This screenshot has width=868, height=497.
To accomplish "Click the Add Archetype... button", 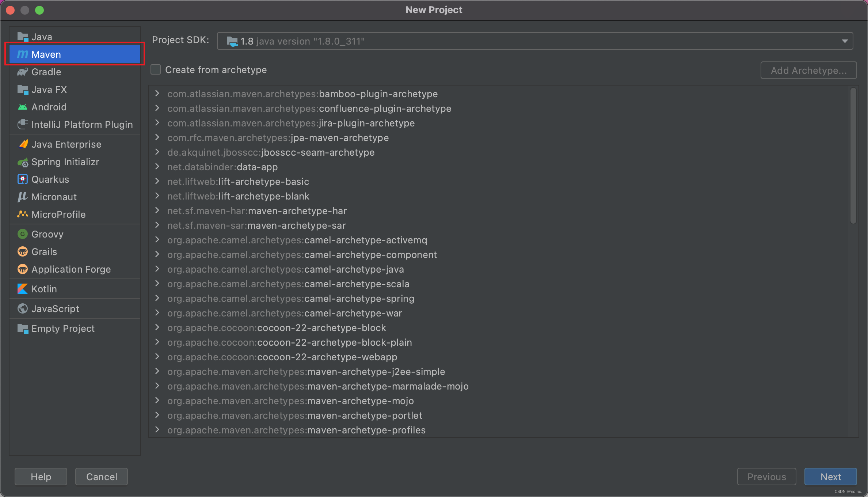I will [x=808, y=70].
